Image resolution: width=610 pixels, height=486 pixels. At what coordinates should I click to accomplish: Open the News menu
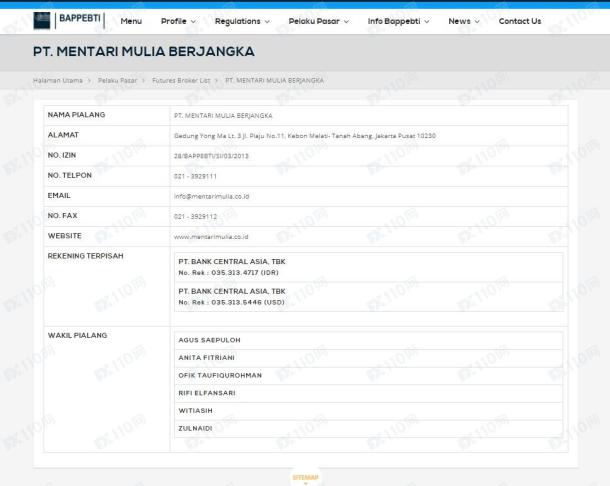click(x=459, y=21)
